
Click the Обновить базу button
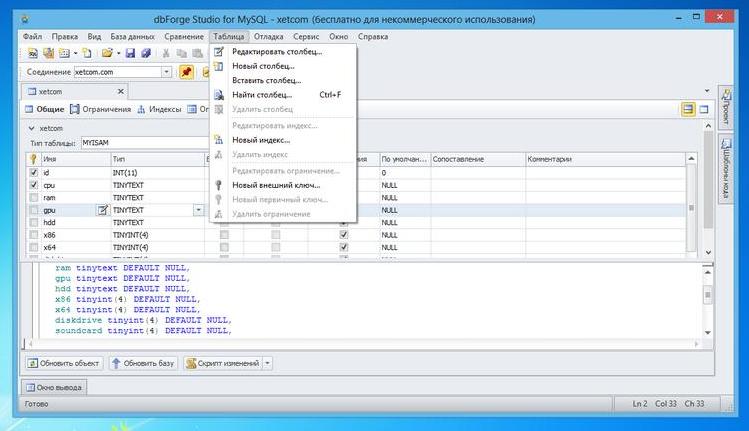(143, 363)
